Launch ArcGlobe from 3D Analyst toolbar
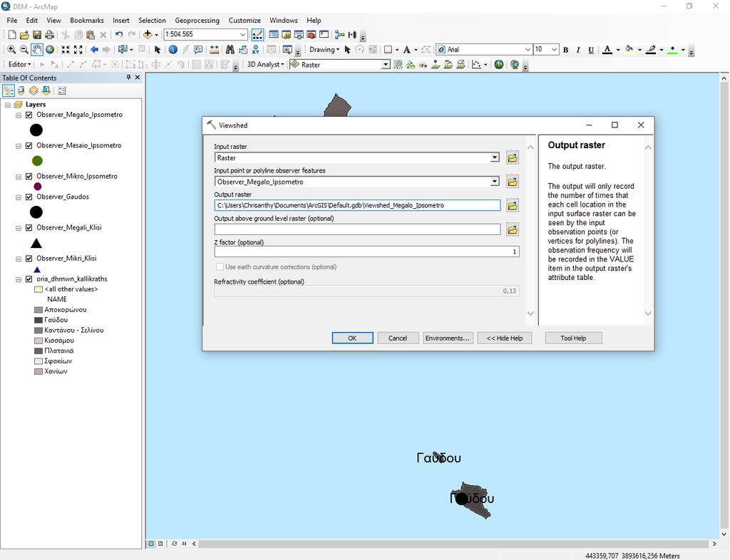 pos(515,65)
